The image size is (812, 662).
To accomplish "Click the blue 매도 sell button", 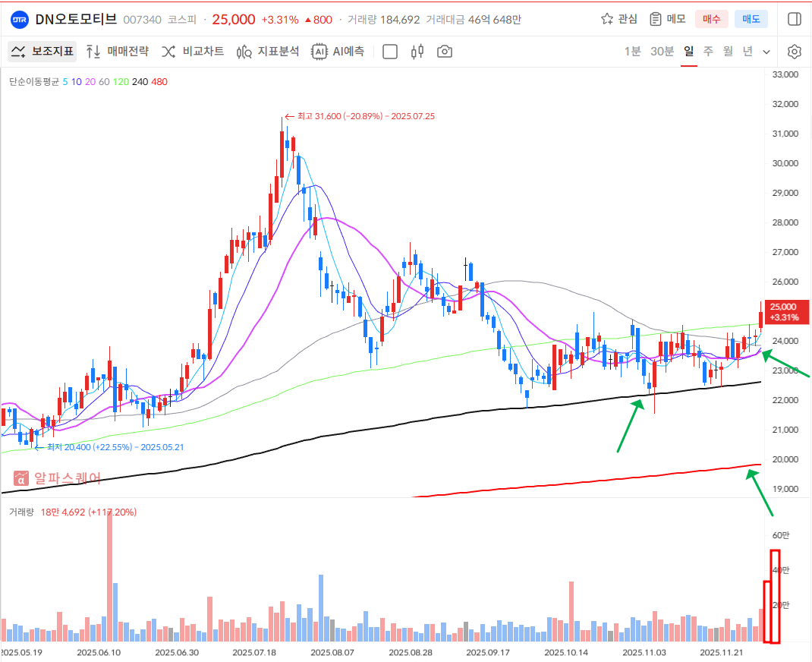I will pos(751,19).
